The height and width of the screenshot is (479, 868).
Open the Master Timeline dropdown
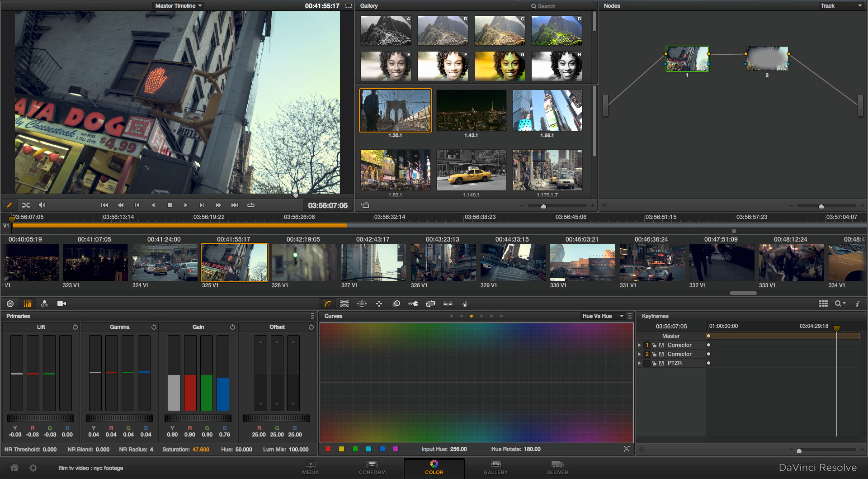179,6
